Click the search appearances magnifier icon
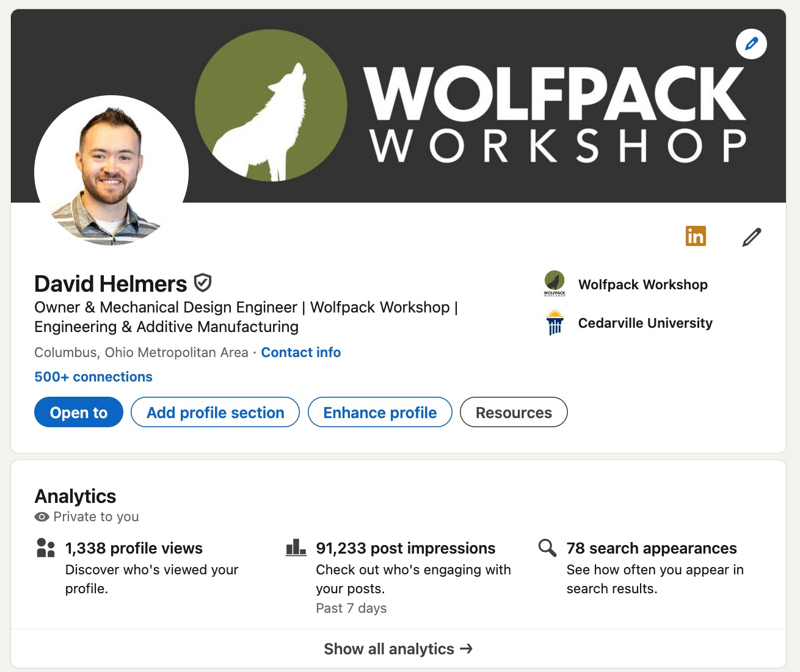The image size is (800, 672). coord(547,547)
